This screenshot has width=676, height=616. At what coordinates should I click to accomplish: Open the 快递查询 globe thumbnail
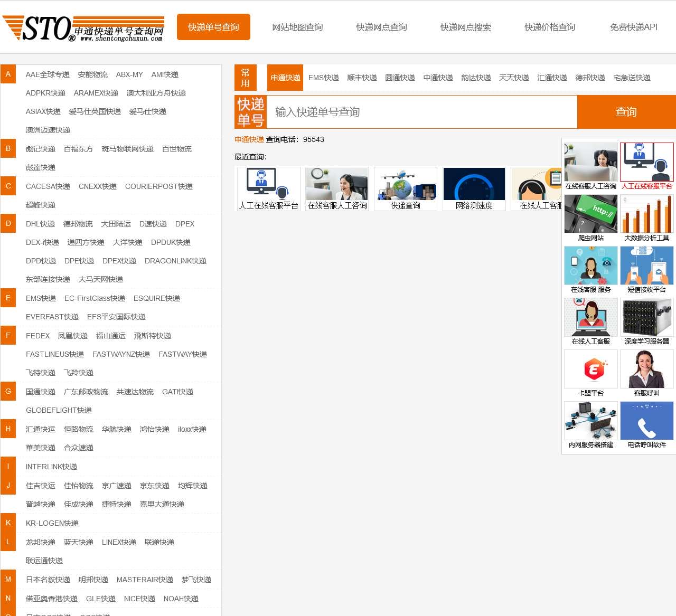point(406,189)
